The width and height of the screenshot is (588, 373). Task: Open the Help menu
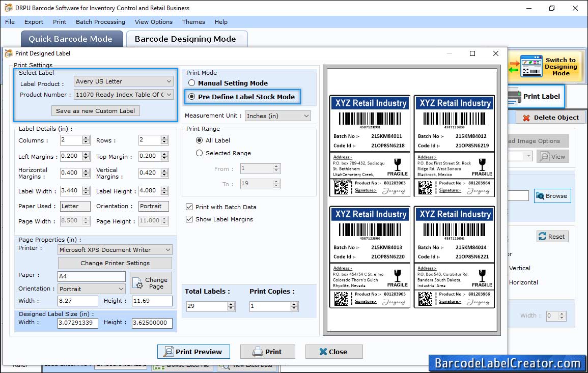click(221, 22)
